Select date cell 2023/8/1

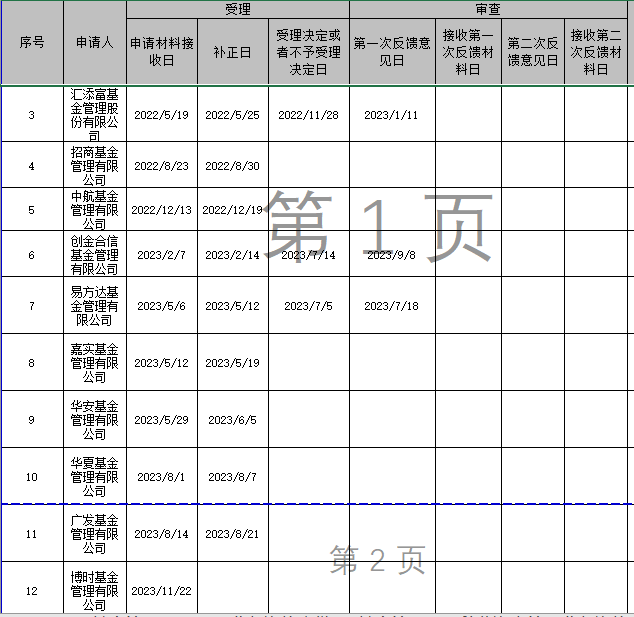162,477
